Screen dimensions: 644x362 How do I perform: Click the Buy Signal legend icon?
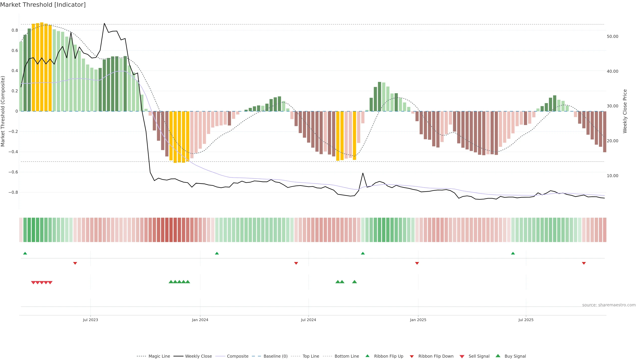pyautogui.click(x=498, y=356)
